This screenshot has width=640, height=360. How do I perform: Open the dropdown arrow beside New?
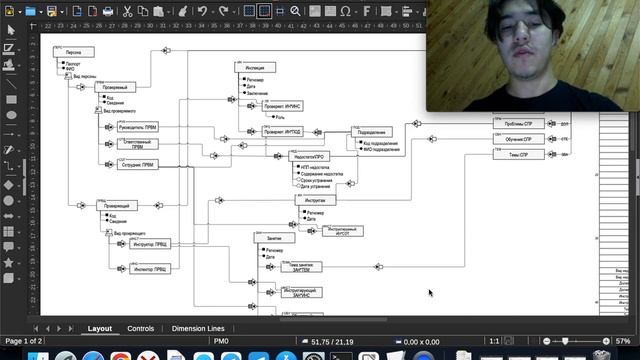20,12
